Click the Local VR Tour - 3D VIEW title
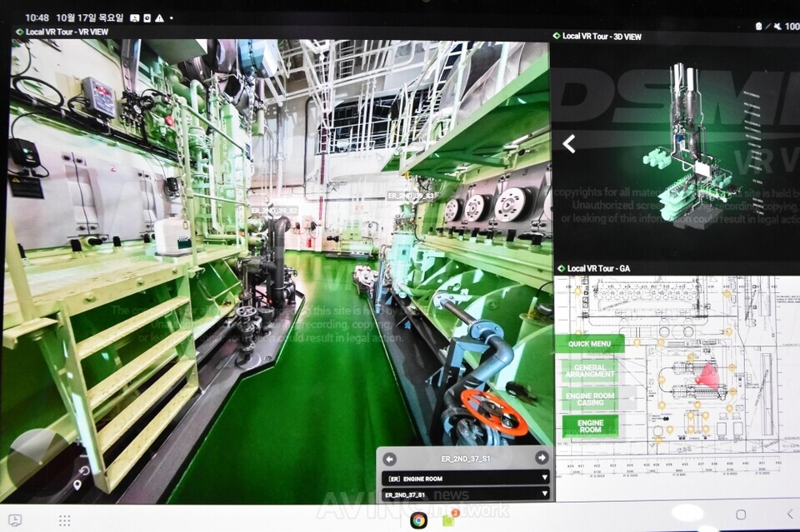This screenshot has width=800, height=532. click(602, 36)
